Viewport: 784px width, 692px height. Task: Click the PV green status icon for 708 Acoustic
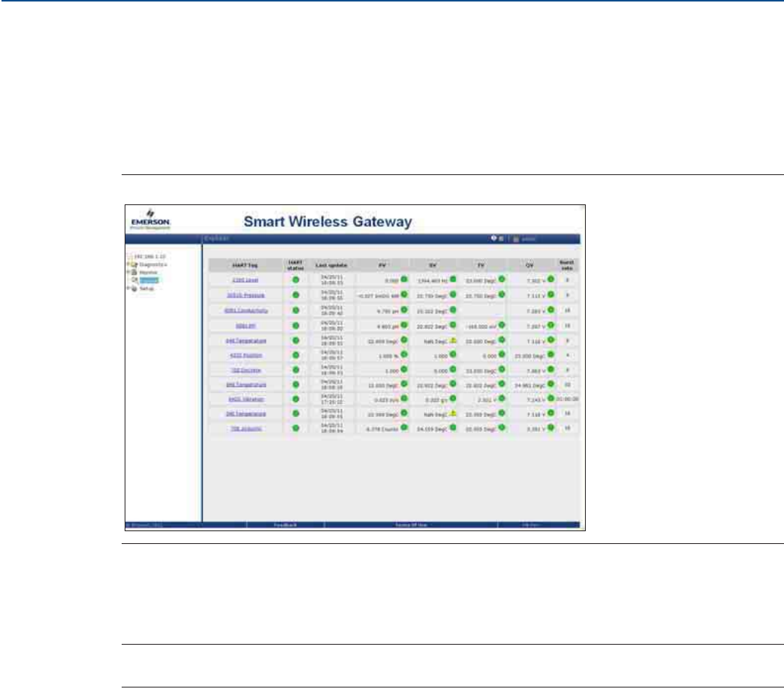404,428
